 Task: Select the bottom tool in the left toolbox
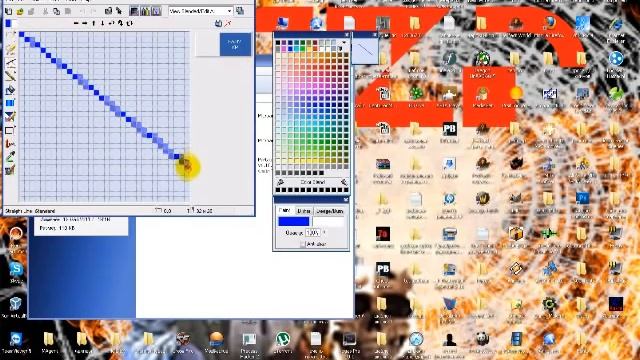[x=10, y=170]
